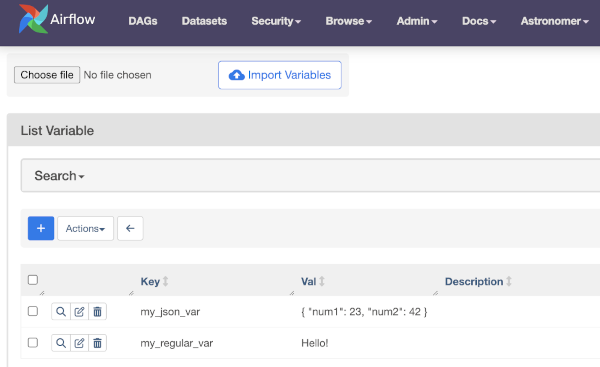Screen dimensions: 600x367
Task: View details of my_json_var with magnifier icon
Action: tap(61, 312)
